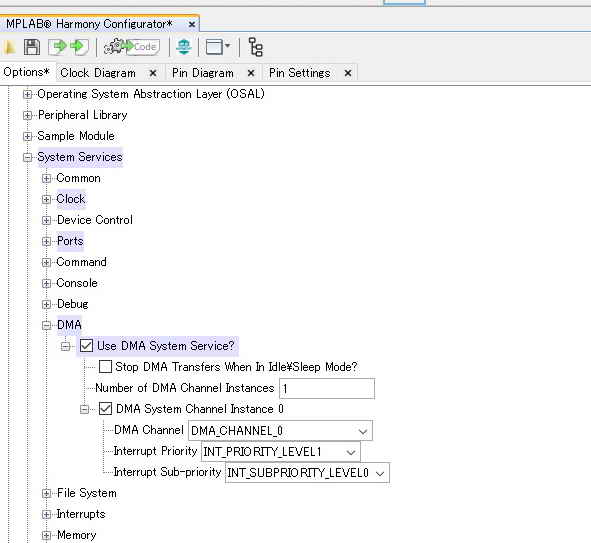Click the Generate Code gear icon

point(132,47)
